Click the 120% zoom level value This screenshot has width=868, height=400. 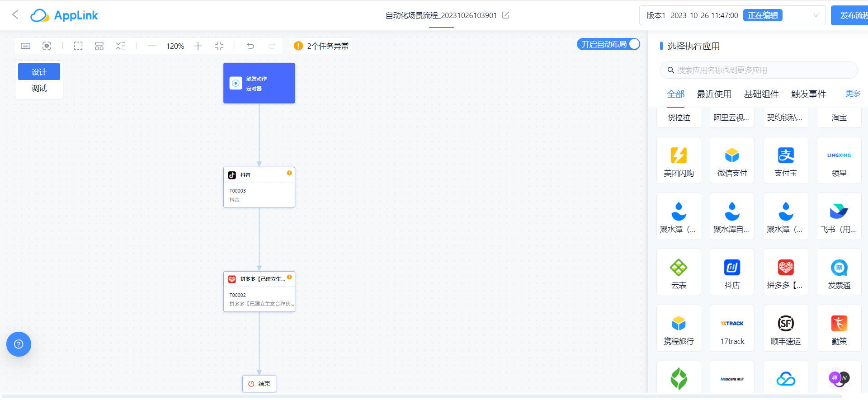click(175, 46)
